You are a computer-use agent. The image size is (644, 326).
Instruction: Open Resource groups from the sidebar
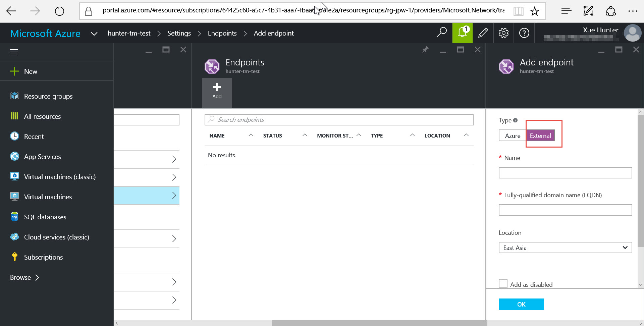click(48, 96)
